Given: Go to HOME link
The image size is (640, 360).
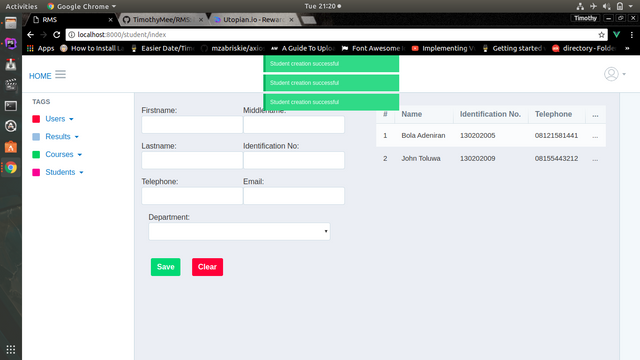Looking at the screenshot, I should (x=40, y=76).
